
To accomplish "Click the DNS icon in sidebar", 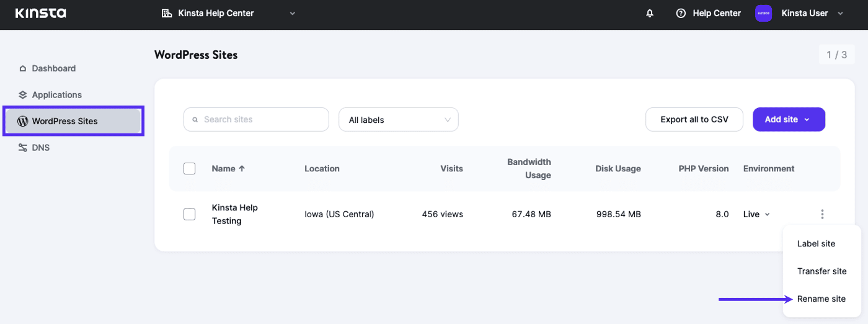I will pos(23,148).
